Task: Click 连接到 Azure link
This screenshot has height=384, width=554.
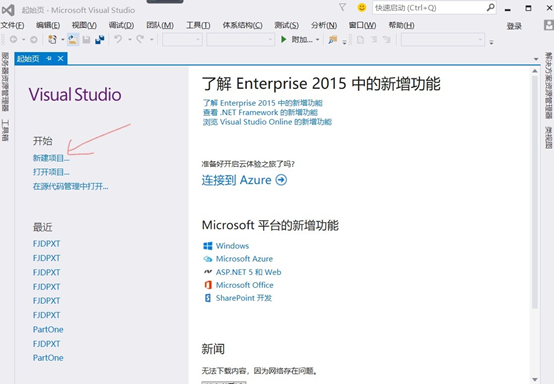Action: click(236, 180)
